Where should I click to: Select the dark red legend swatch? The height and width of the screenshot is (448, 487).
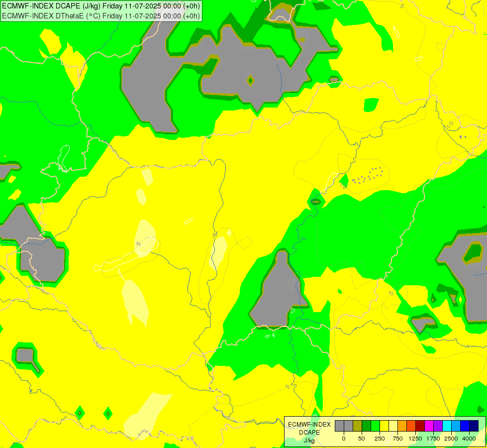(420, 426)
